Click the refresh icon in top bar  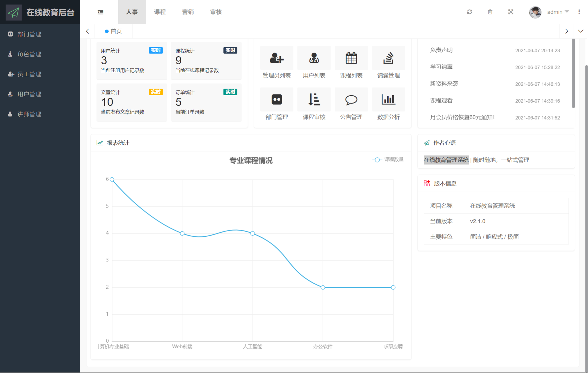469,12
